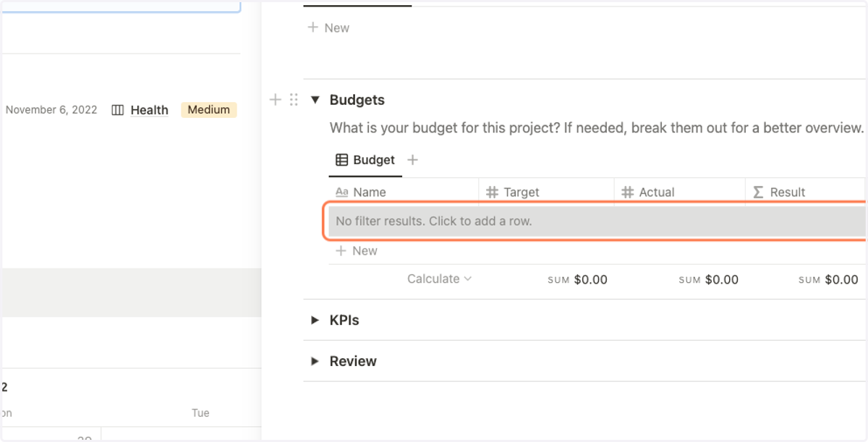Click the plus icon beside the Budgets heading

(x=275, y=100)
